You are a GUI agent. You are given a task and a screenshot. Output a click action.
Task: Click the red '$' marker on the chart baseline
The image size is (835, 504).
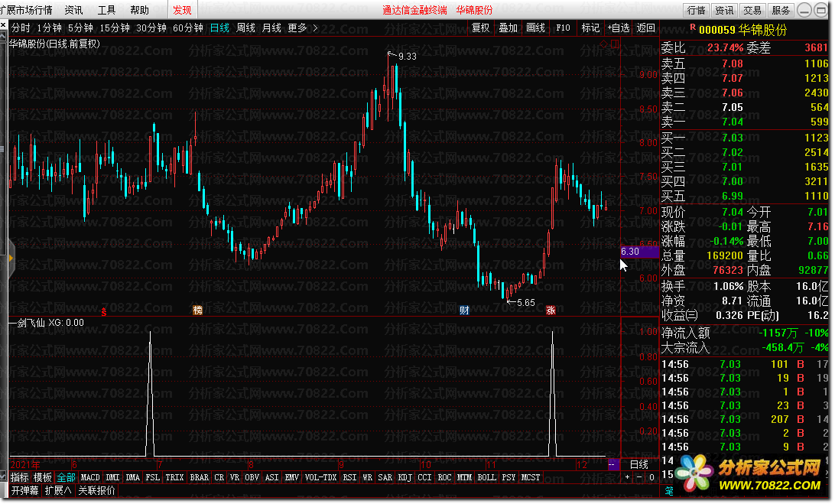(104, 312)
